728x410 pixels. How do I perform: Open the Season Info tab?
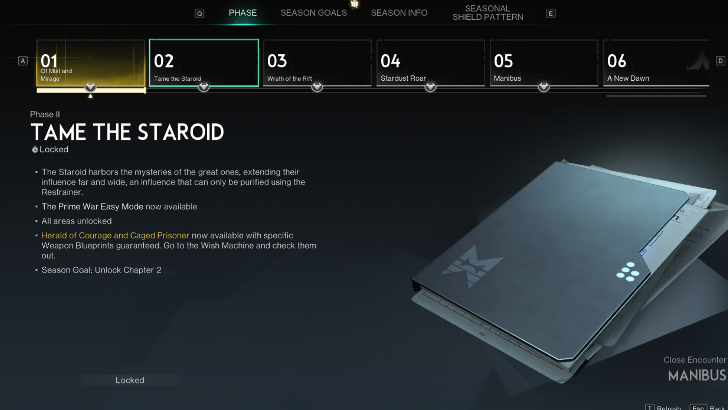[399, 13]
